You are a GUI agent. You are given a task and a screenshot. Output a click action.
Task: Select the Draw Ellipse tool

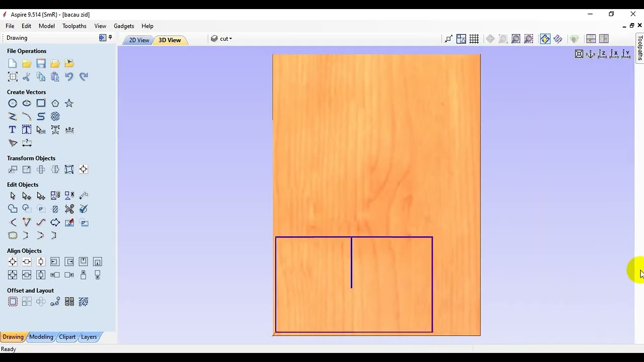27,103
